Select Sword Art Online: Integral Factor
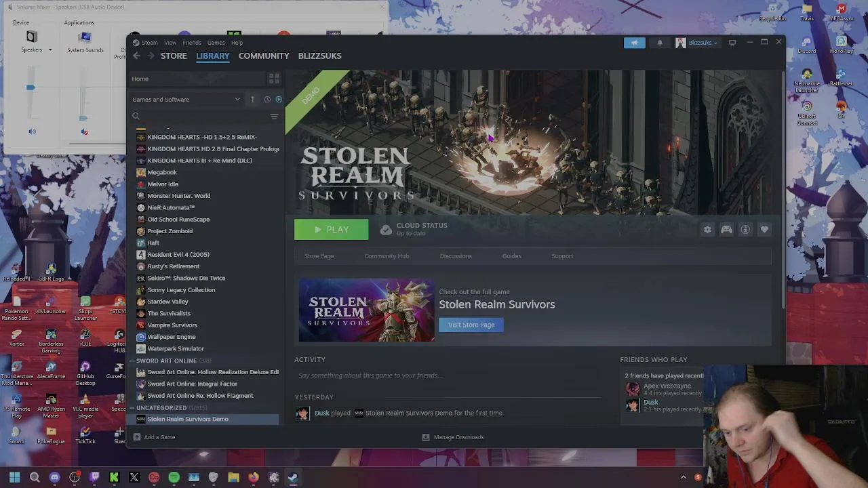Screen dimensions: 868x488 click(192, 384)
